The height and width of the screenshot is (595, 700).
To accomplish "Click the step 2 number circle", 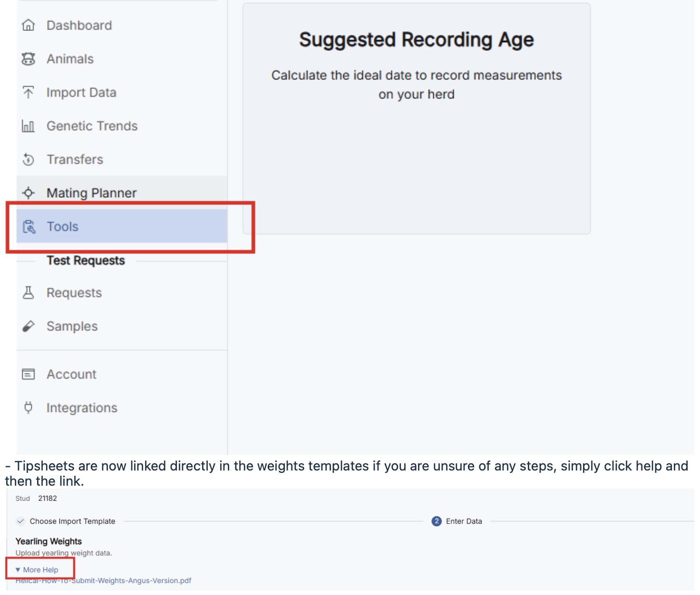I will pyautogui.click(x=437, y=521).
